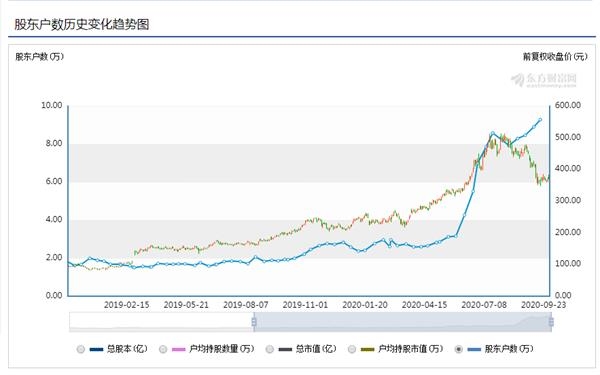Click the last data point on blue line
Viewport: 600px width, 375px height.
pos(540,120)
